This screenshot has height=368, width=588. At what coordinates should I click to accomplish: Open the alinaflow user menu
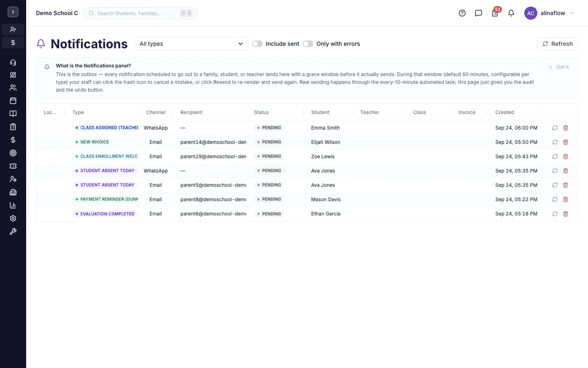click(x=549, y=13)
